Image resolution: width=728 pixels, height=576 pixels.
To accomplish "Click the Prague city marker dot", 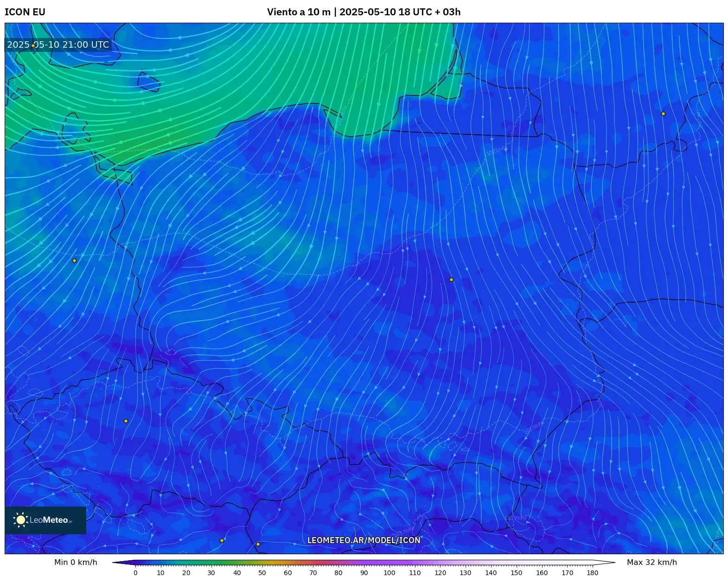I will tap(126, 421).
